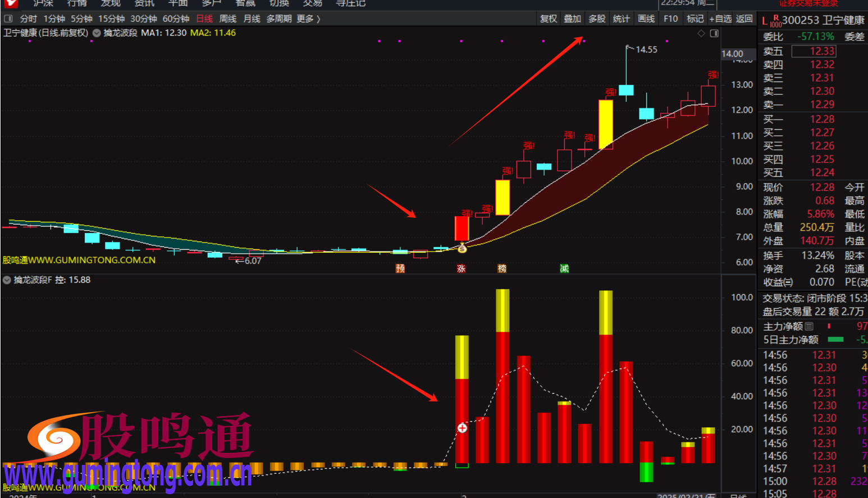Click the red app logo icon
This screenshot has width=868, height=498.
click(x=11, y=4)
